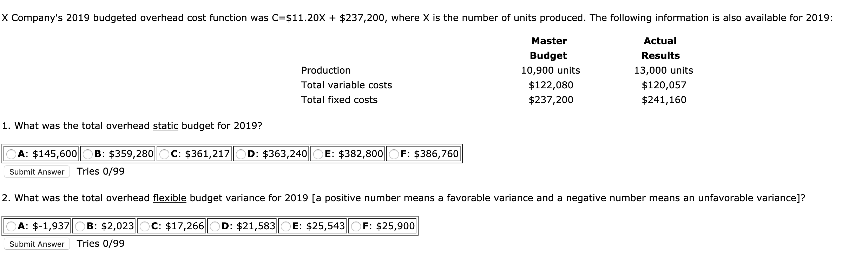
Task: Click the Actual Results column header
Action: point(660,48)
